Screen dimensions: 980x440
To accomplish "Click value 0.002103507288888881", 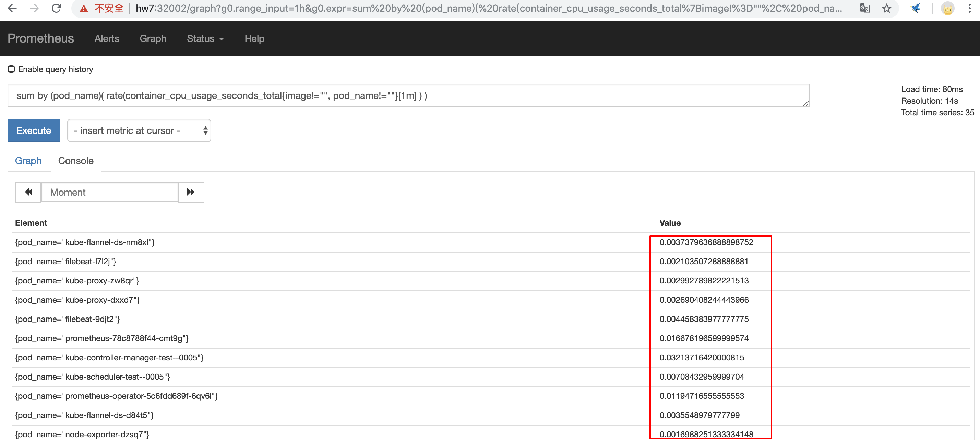I will 704,262.
